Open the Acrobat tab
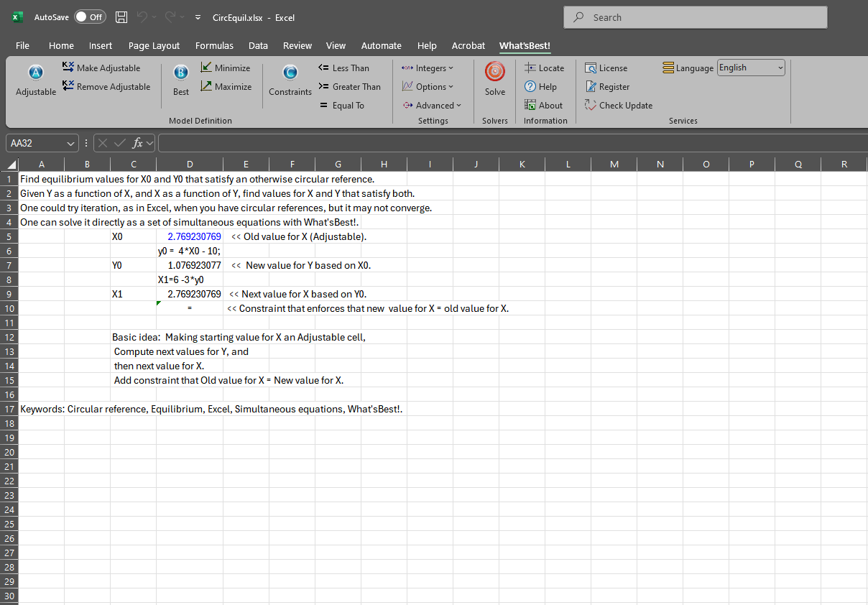Image resolution: width=868 pixels, height=605 pixels. click(x=468, y=45)
